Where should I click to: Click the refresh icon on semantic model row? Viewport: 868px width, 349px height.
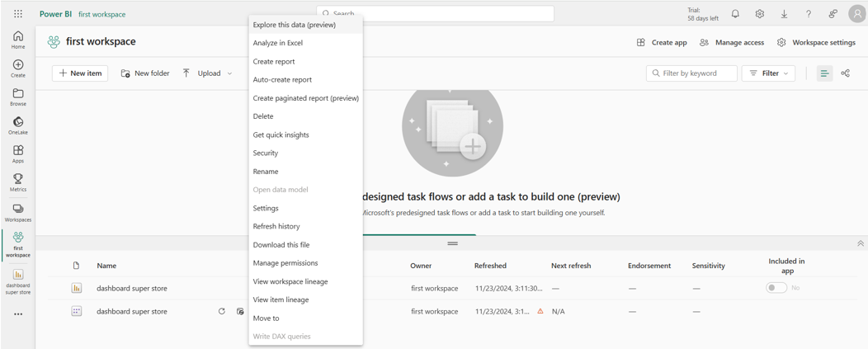(x=221, y=312)
